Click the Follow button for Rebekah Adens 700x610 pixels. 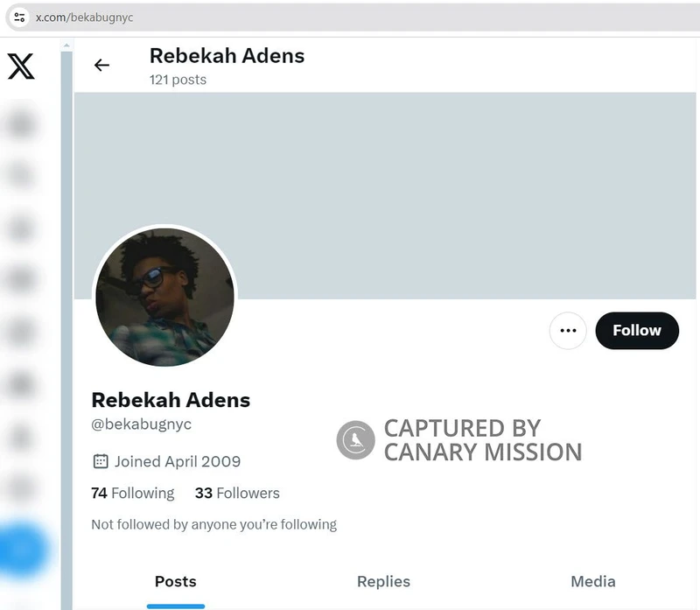[637, 331]
